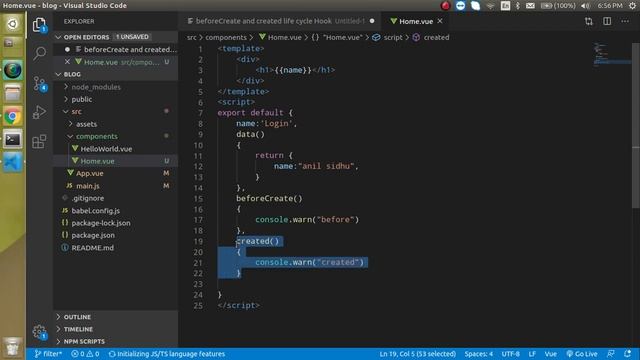The width and height of the screenshot is (640, 360).
Task: Open the Manage gear in activity bar
Action: click(39, 331)
